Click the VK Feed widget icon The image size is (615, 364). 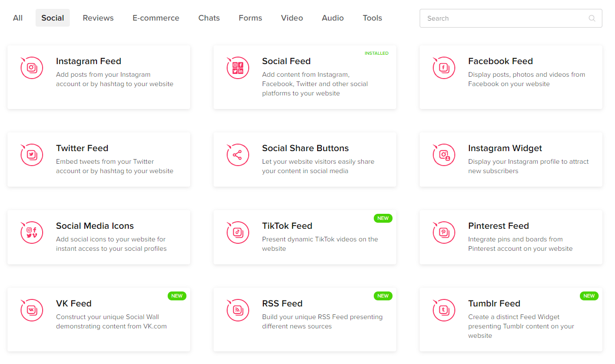32,310
